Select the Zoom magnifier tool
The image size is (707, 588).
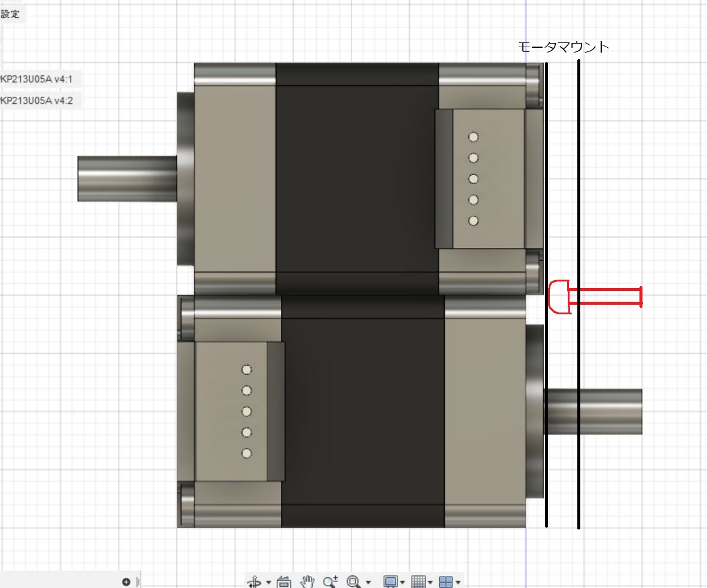[x=330, y=581]
